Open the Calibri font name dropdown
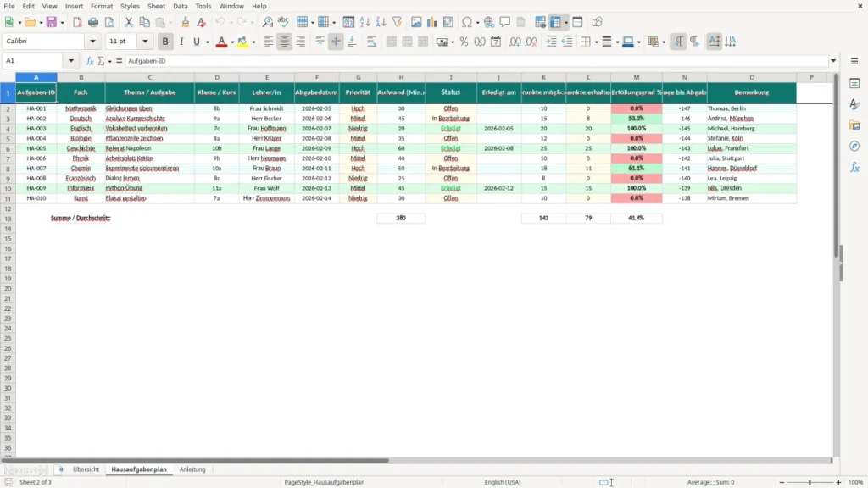 click(92, 42)
